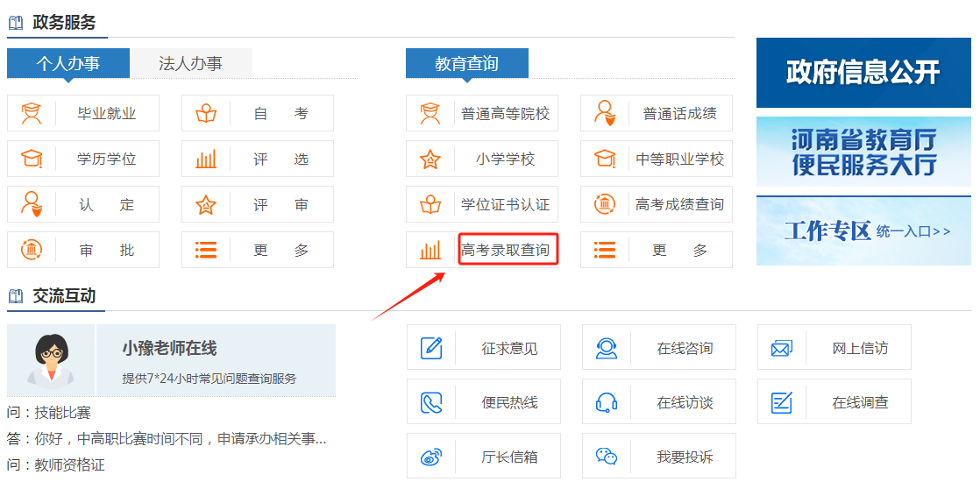Click the book icon beside 学位证书认证
Viewport: 980px width, 489px height.
click(x=430, y=204)
